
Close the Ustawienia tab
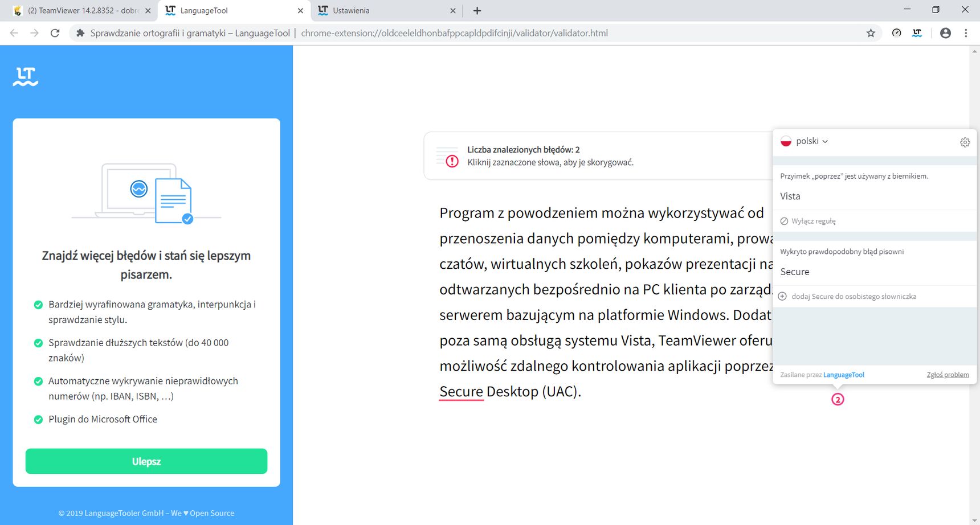tap(453, 10)
